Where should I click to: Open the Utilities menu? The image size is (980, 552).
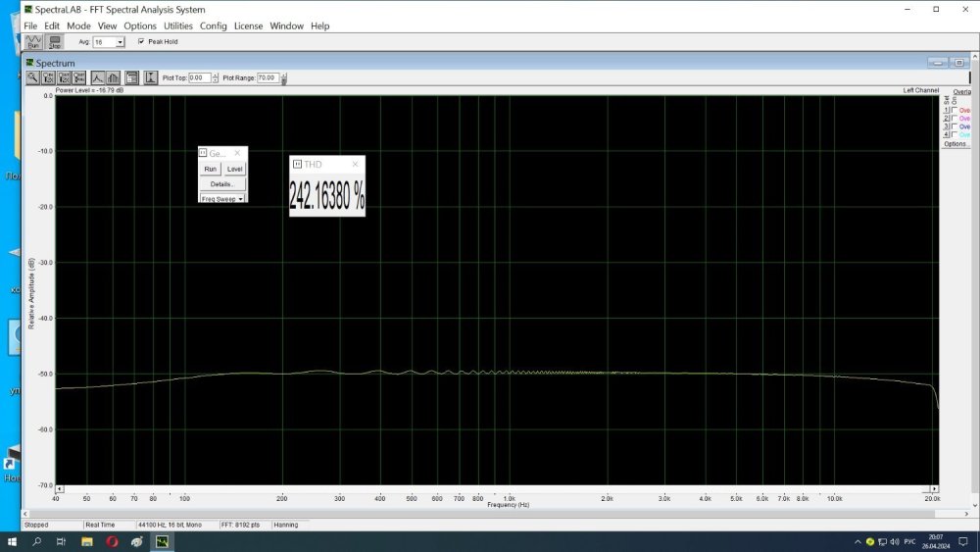177,25
